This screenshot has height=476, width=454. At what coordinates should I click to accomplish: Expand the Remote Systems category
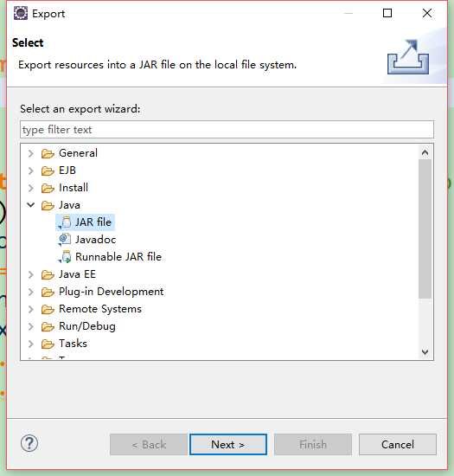[x=30, y=309]
